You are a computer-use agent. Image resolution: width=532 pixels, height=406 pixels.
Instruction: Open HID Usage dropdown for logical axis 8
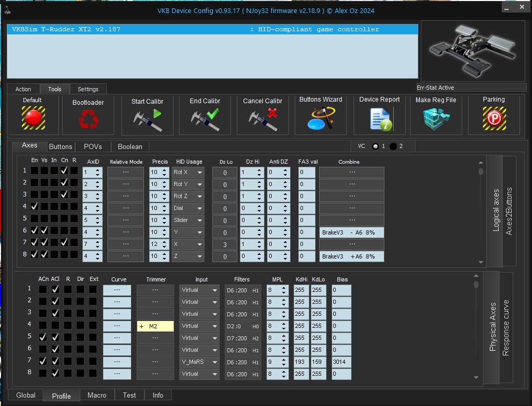point(188,256)
